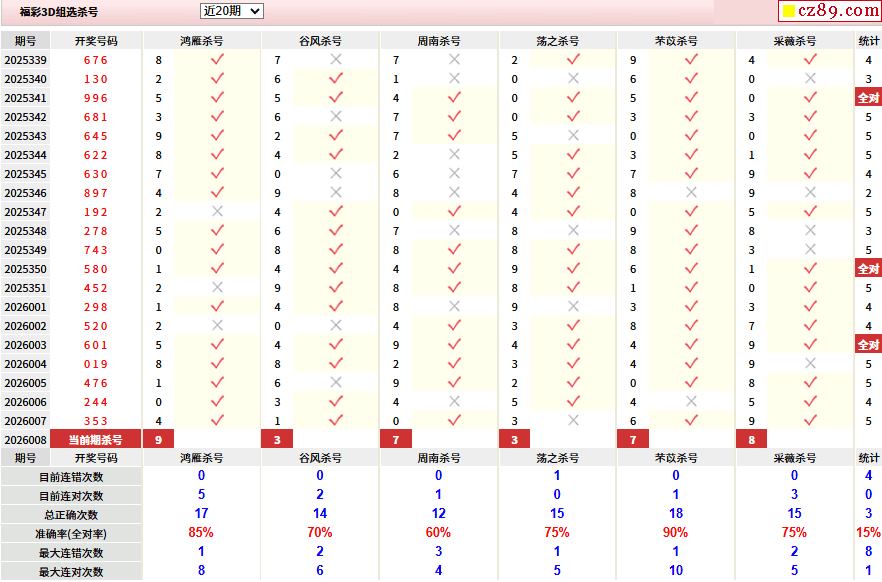Click the 芣苡杀号 cross mark in row 2026006
This screenshot has width=882, height=582.
(691, 402)
